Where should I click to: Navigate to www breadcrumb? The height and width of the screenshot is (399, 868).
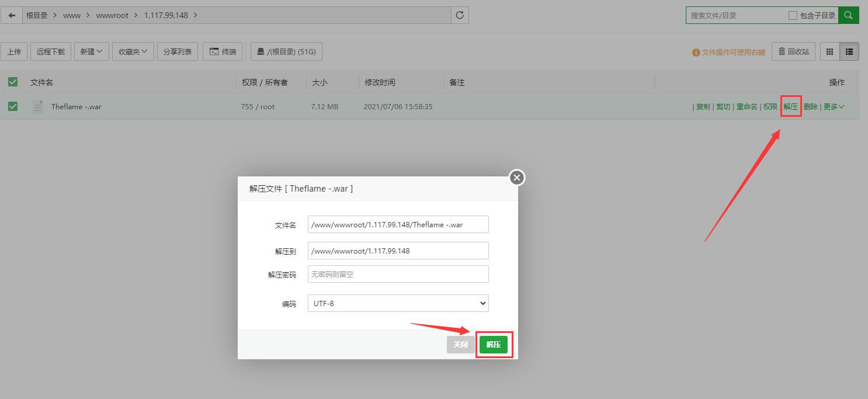pos(72,15)
